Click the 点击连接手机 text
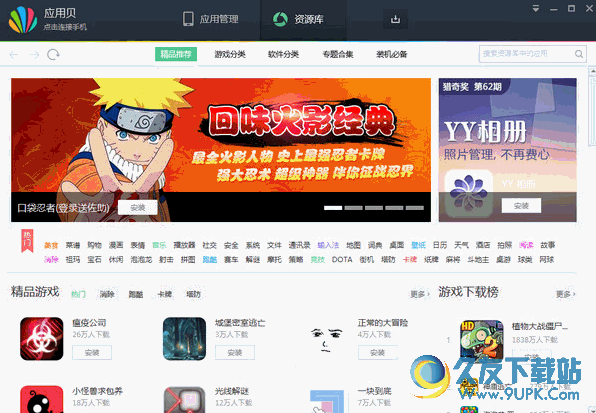This screenshot has height=413, width=596. (65, 27)
